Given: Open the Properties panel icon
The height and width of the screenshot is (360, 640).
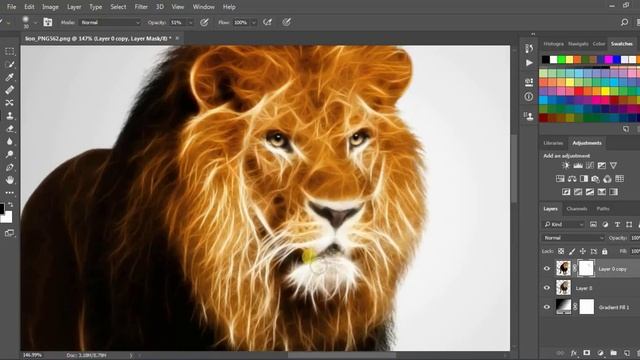Looking at the screenshot, I should (529, 82).
